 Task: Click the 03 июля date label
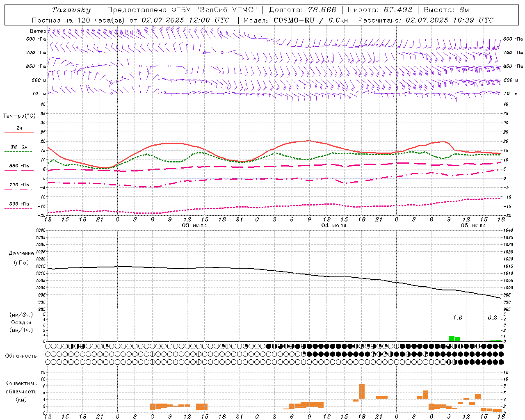(x=194, y=226)
